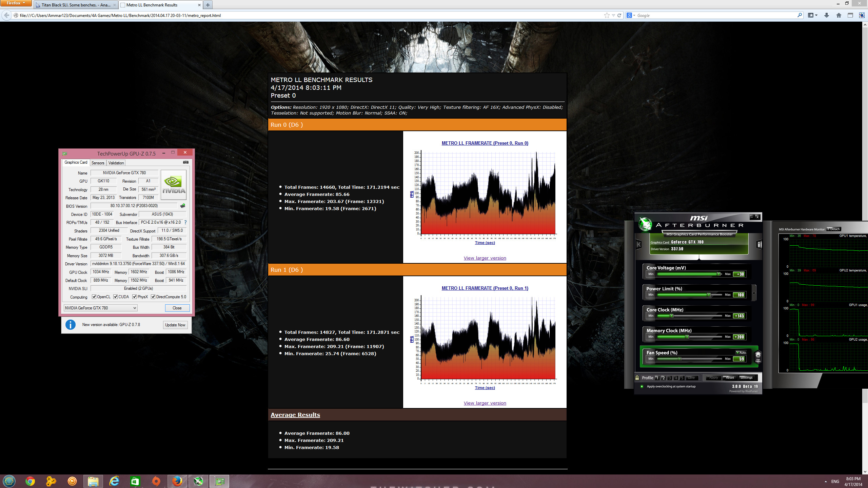
Task: Toggle the Fan Speed Auto button
Action: (x=741, y=352)
